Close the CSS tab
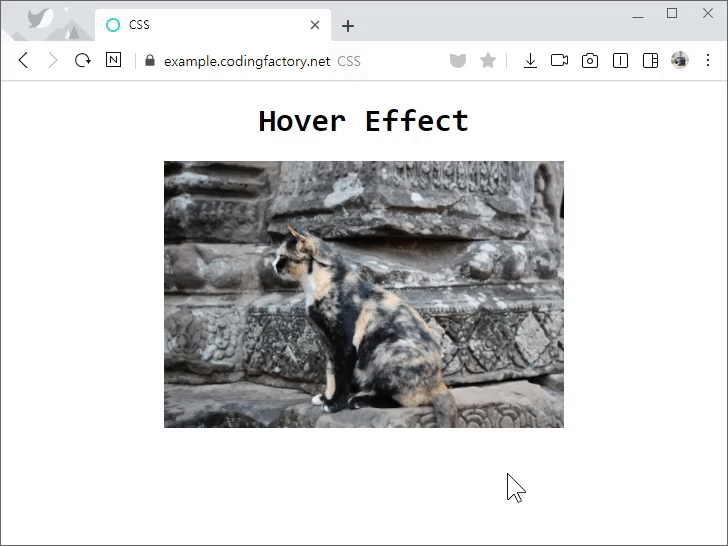 [315, 25]
